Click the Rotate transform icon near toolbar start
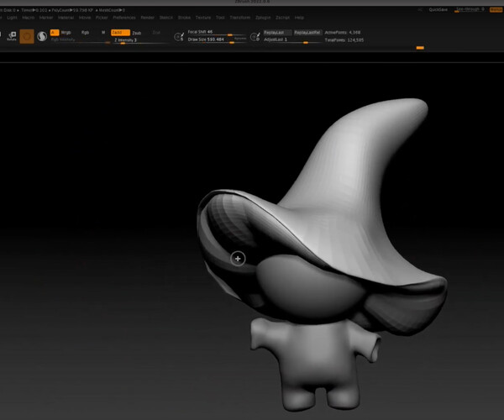The width and height of the screenshot is (504, 420). pos(12,36)
